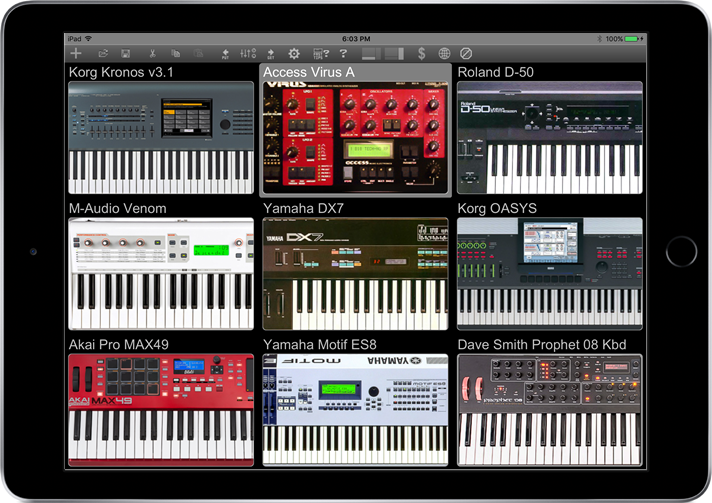
Task: Click the GET arrow icon
Action: tap(271, 54)
